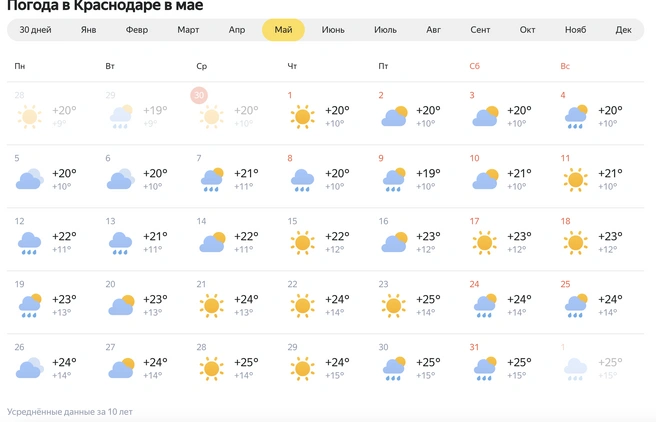Image resolution: width=656 pixels, height=422 pixels.
Task: Open the Дек month tab
Action: click(x=623, y=30)
